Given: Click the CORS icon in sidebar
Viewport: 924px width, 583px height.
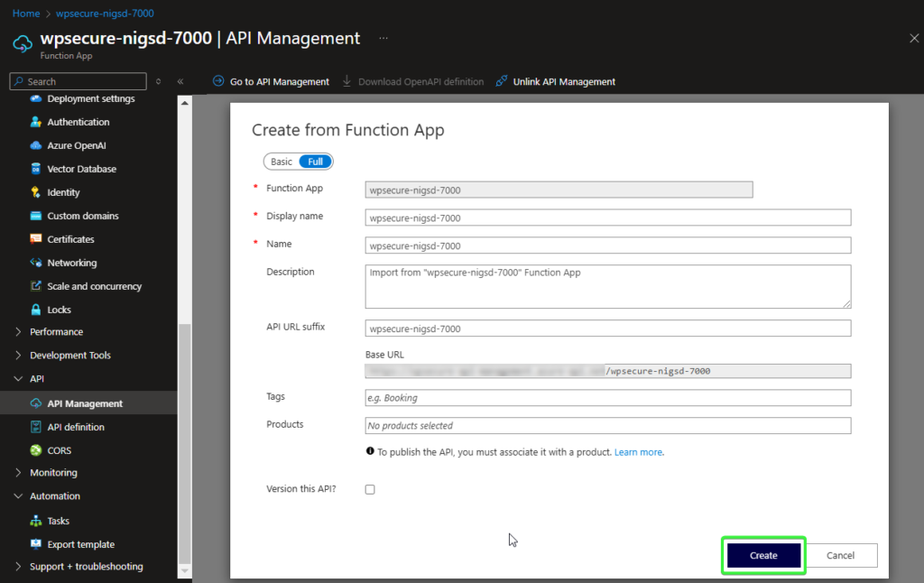Looking at the screenshot, I should coord(36,450).
